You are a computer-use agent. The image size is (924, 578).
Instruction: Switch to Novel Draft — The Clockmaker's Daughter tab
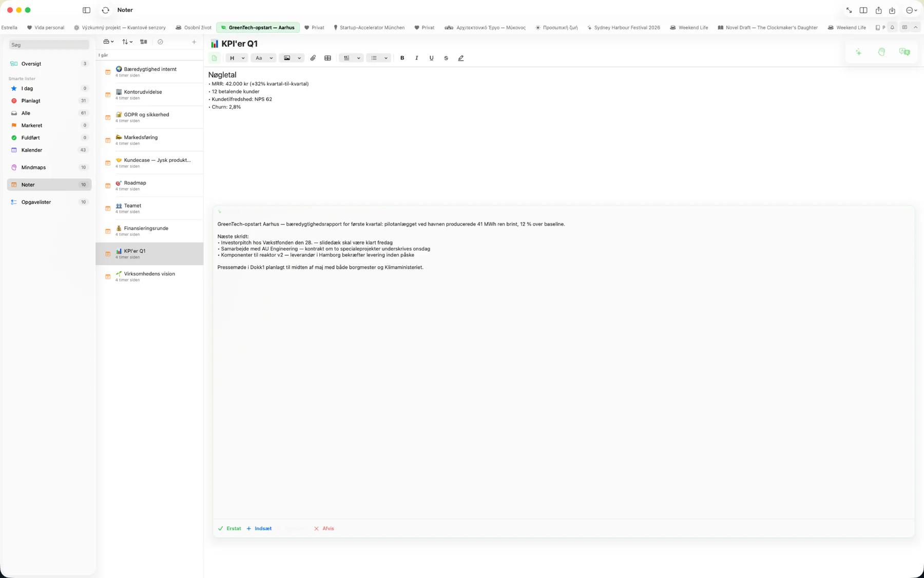pos(767,28)
